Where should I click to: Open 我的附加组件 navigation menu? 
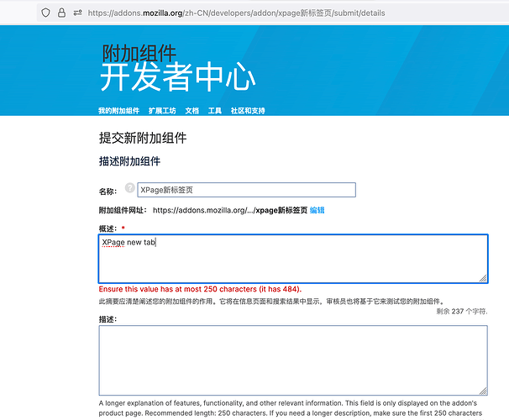click(x=118, y=111)
